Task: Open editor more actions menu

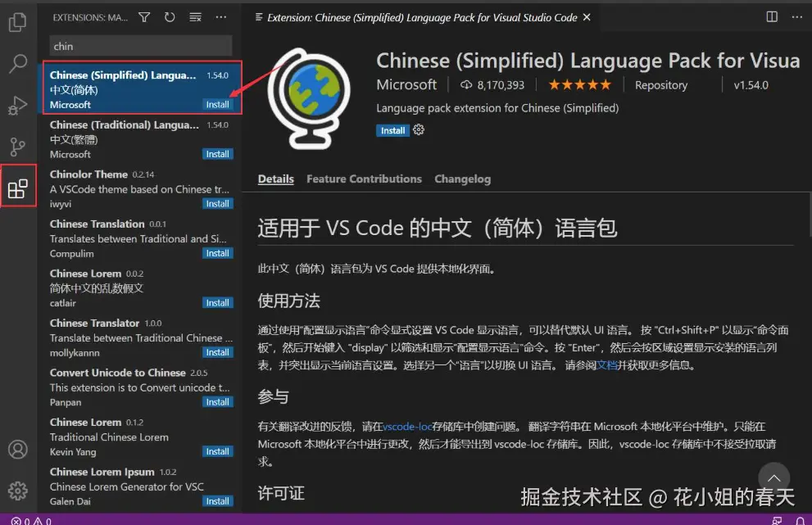Action: [797, 17]
